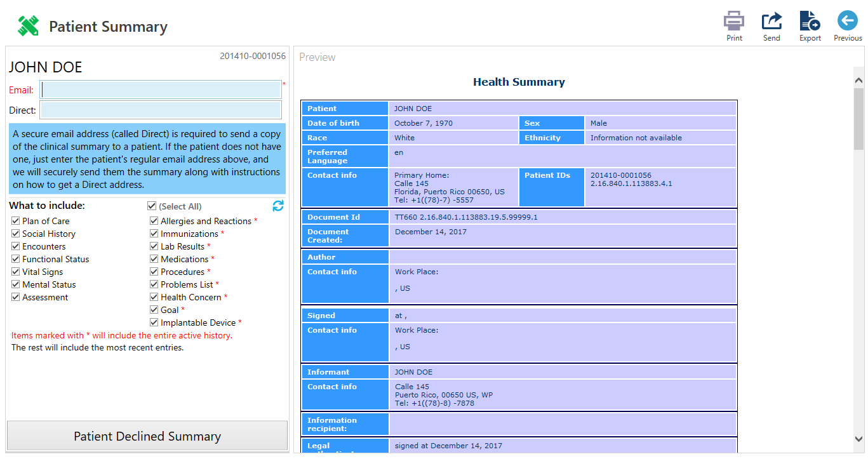Toggle the Allergies and Reactions option
Image resolution: width=868 pixels, height=466 pixels.
coord(154,221)
